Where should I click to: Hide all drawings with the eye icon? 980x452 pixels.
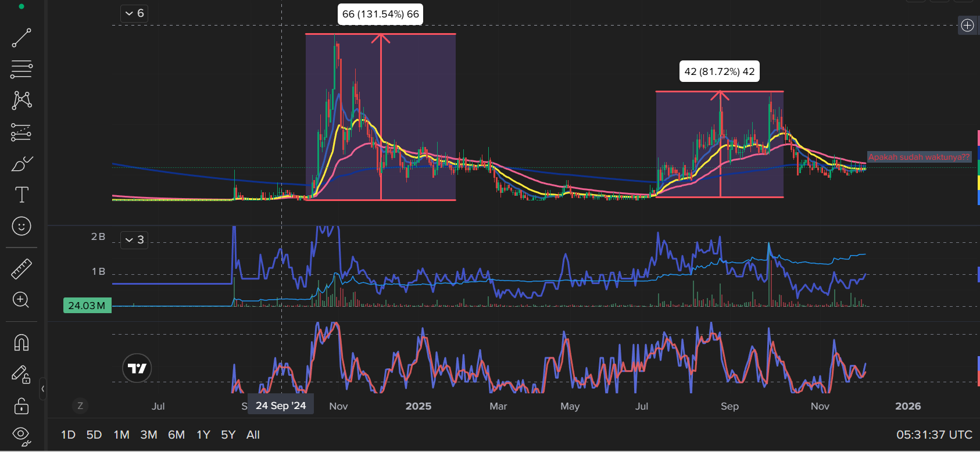[22, 435]
